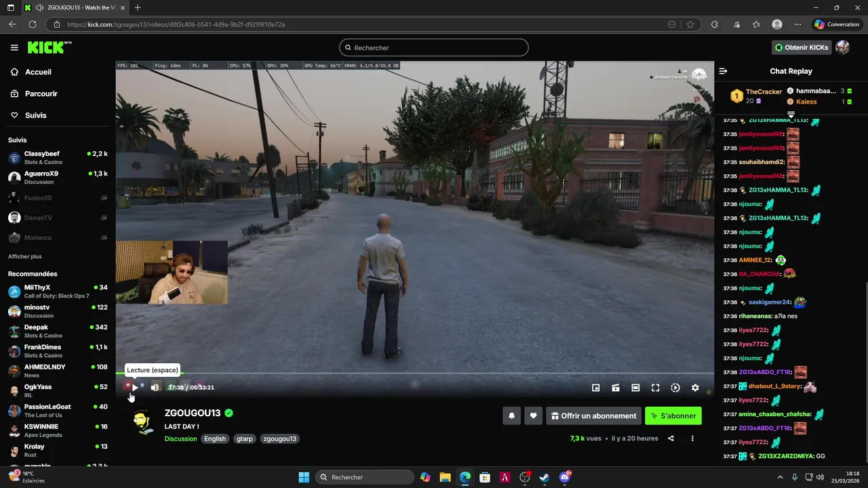Open Discord from taskbar

(x=565, y=477)
